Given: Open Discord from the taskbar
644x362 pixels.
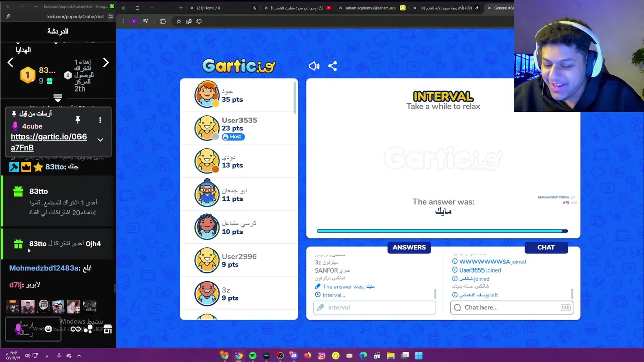Looking at the screenshot, I should click(x=294, y=356).
